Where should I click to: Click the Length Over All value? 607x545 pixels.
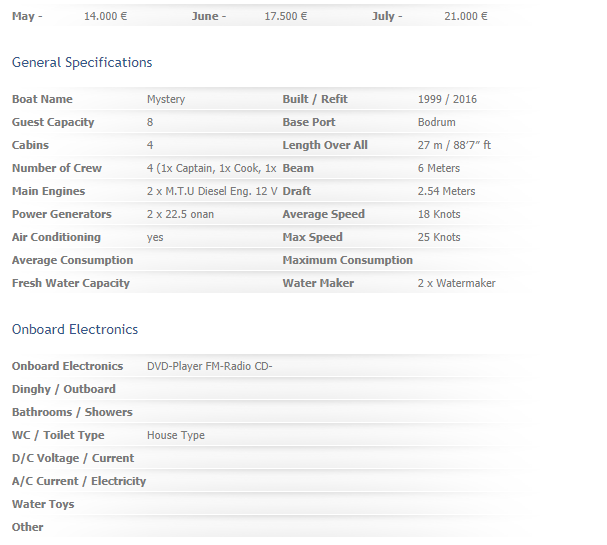click(454, 145)
